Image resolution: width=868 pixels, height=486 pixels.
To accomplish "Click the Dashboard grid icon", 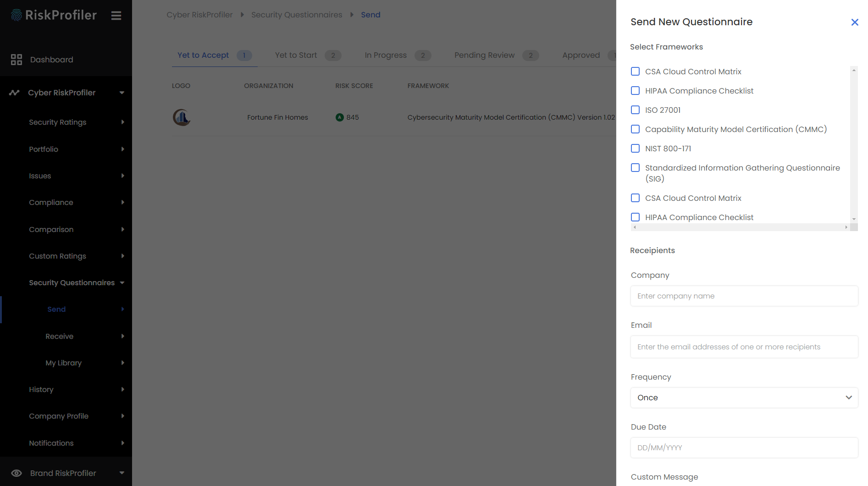I will click(17, 60).
